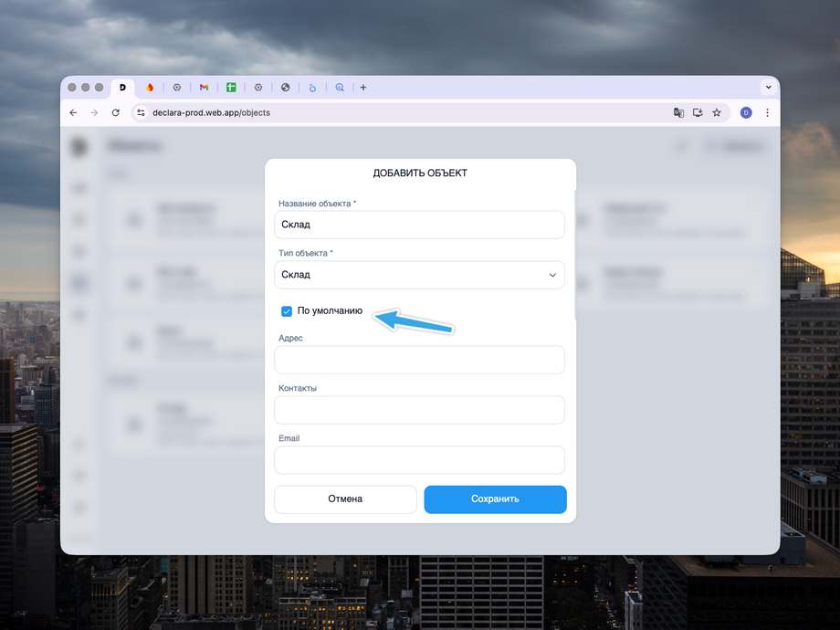The image size is (840, 630).
Task: Click the install app icon
Action: (698, 112)
